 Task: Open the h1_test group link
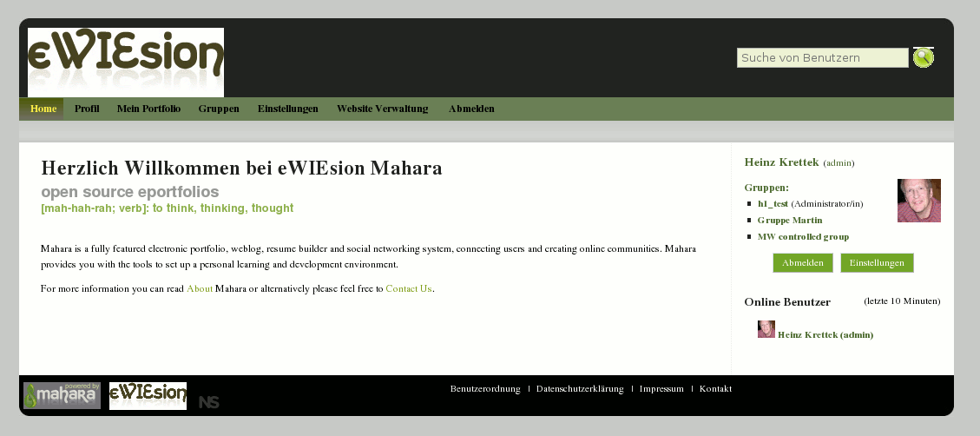coord(773,204)
